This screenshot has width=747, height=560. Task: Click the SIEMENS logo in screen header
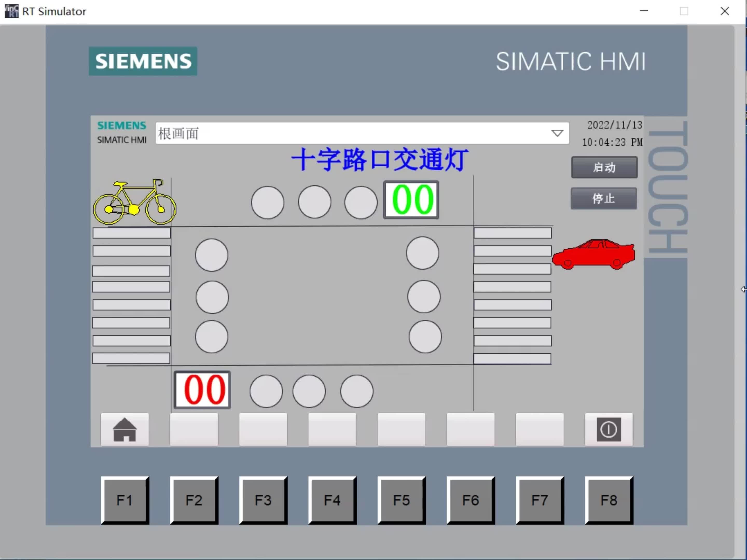[122, 125]
